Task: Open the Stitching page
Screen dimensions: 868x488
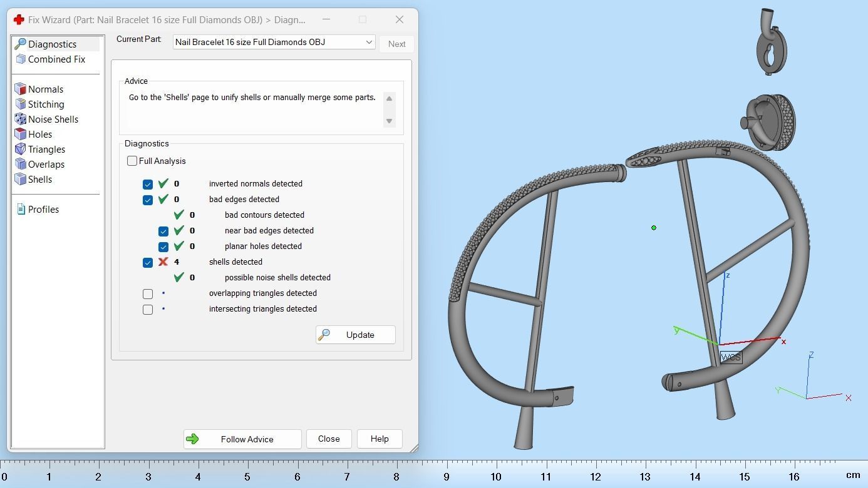Action: pyautogui.click(x=46, y=104)
